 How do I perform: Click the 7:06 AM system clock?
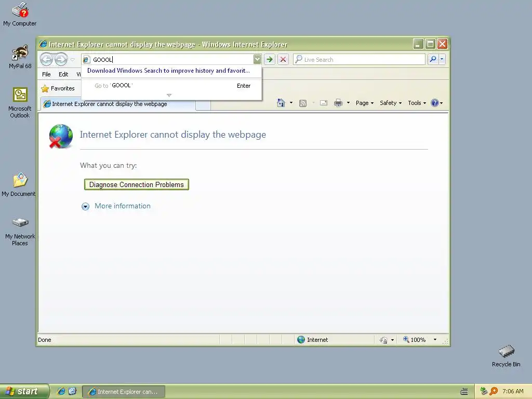tap(513, 391)
